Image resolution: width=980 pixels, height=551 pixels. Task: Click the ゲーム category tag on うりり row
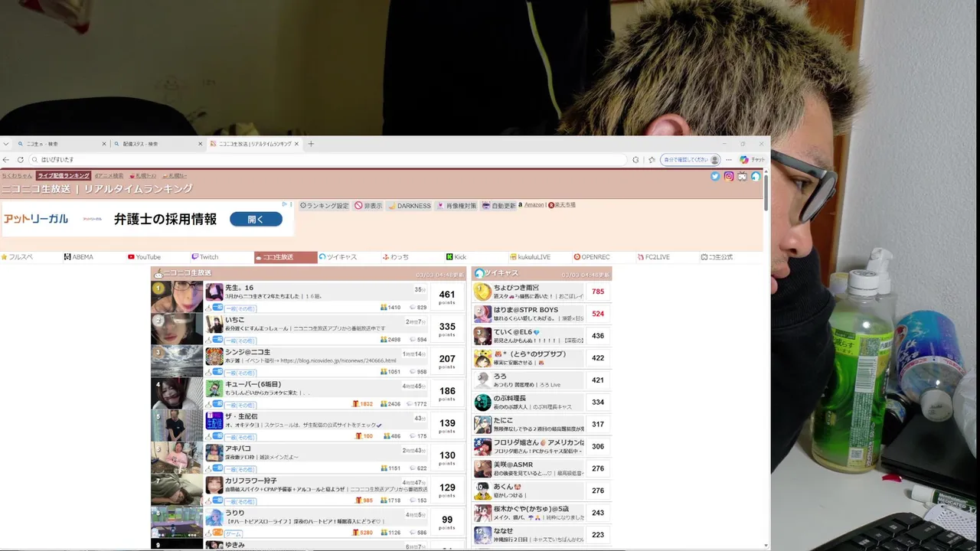coord(234,533)
